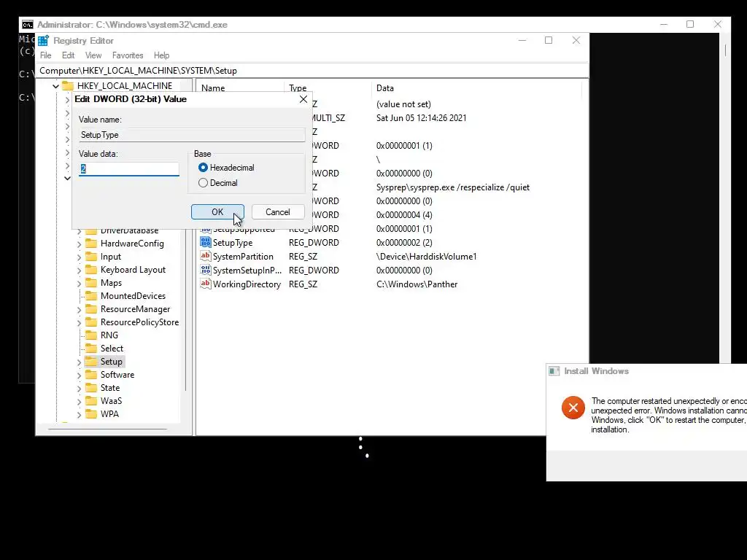Screen dimensions: 747x560
Task: Select the C:\Windows\Panther data value
Action: [417, 284]
